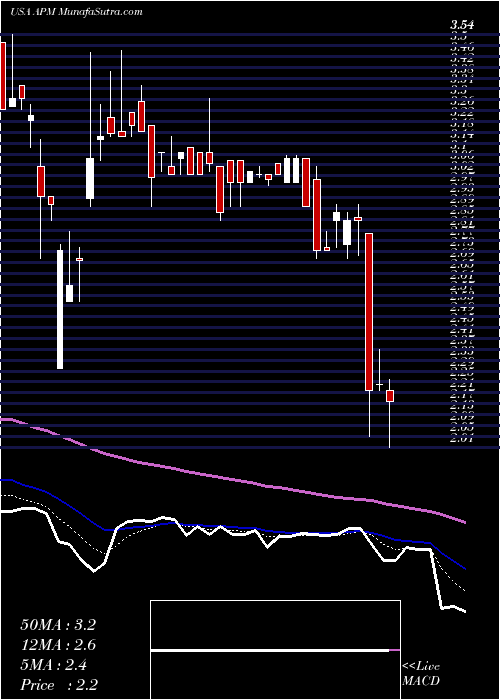Click the '<<Live MACD' label
This screenshot has width=500, height=700.
coord(421,675)
